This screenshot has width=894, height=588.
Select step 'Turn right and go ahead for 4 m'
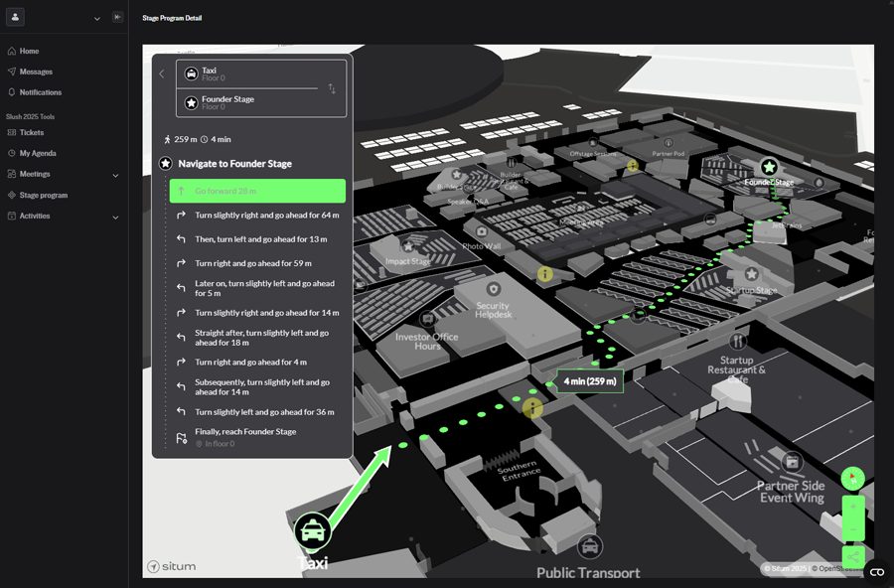(257, 363)
